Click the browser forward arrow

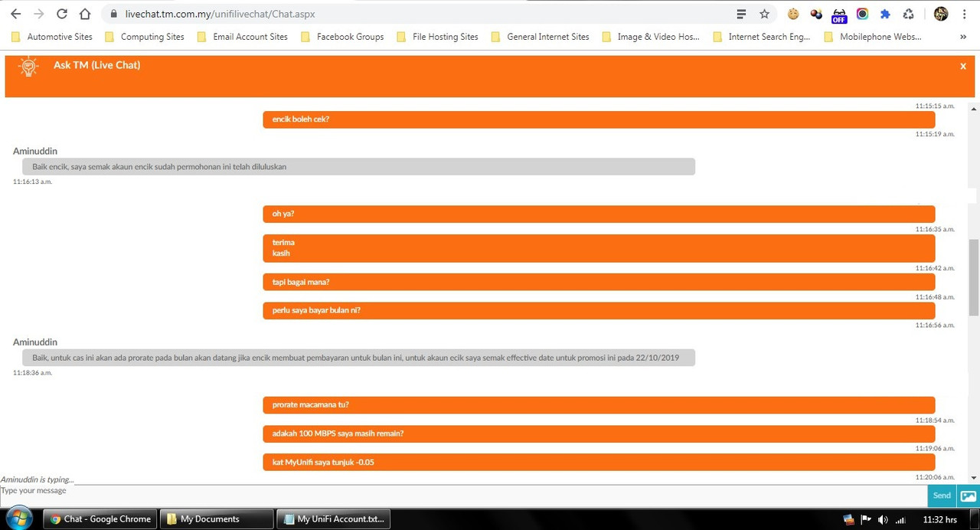point(38,14)
